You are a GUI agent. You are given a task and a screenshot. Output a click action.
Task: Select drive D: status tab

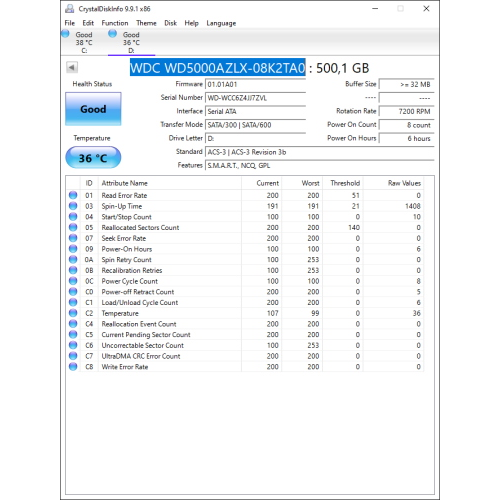click(131, 42)
